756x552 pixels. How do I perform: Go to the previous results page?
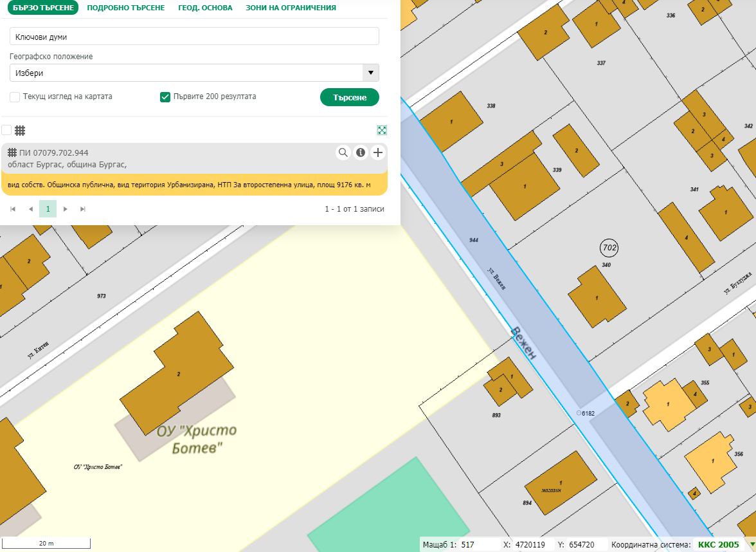[x=30, y=209]
